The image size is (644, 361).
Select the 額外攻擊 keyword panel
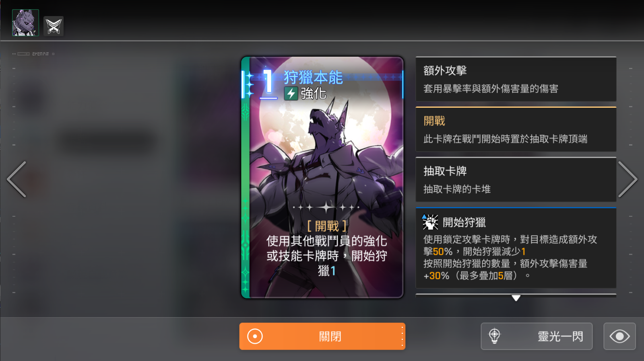tap(516, 79)
